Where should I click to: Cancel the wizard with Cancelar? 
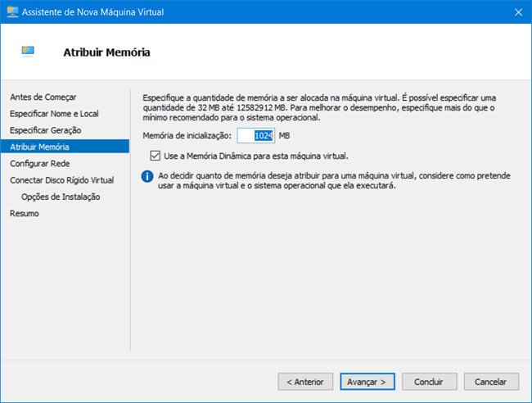coord(491,382)
